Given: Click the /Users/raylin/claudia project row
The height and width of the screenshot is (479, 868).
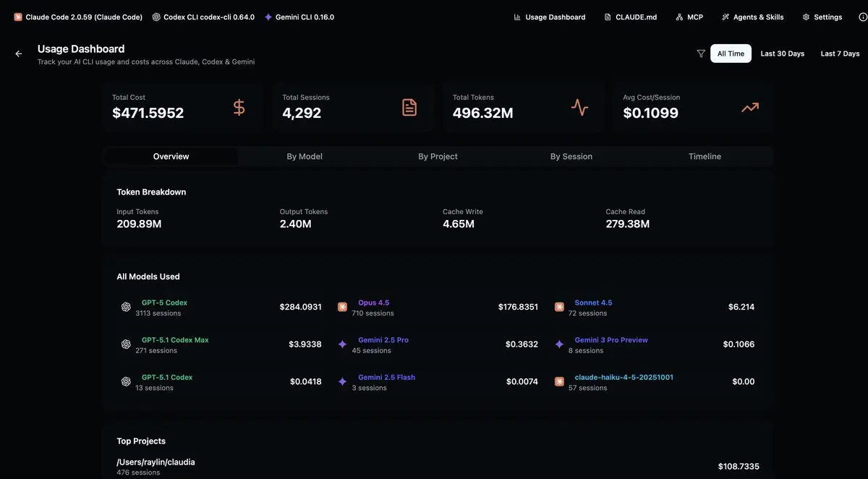Looking at the screenshot, I should coord(438,467).
